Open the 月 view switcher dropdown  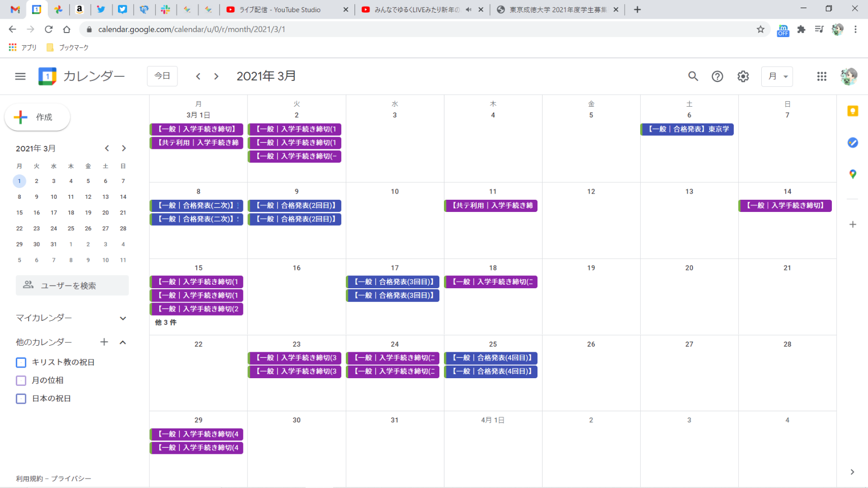(776, 76)
